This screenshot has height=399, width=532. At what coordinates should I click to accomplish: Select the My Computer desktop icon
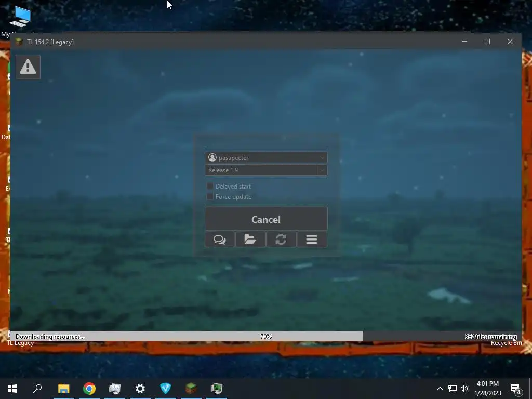coord(20,20)
